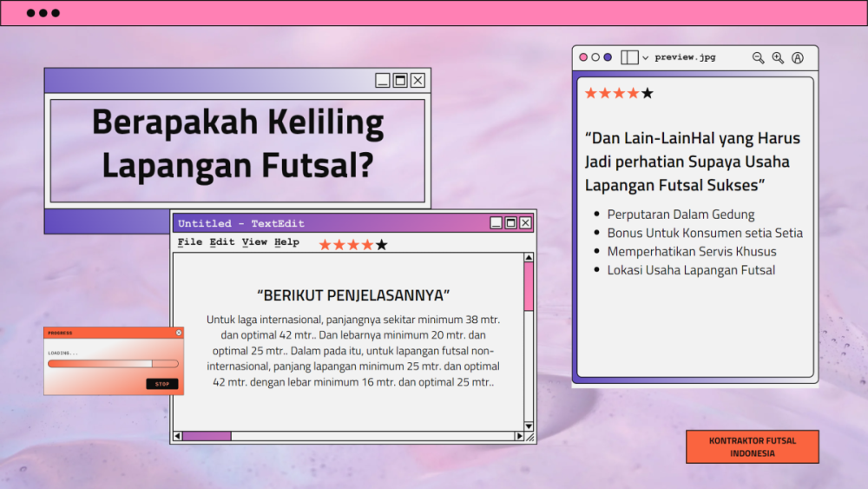Click first orange star in preview rating

pyautogui.click(x=591, y=93)
